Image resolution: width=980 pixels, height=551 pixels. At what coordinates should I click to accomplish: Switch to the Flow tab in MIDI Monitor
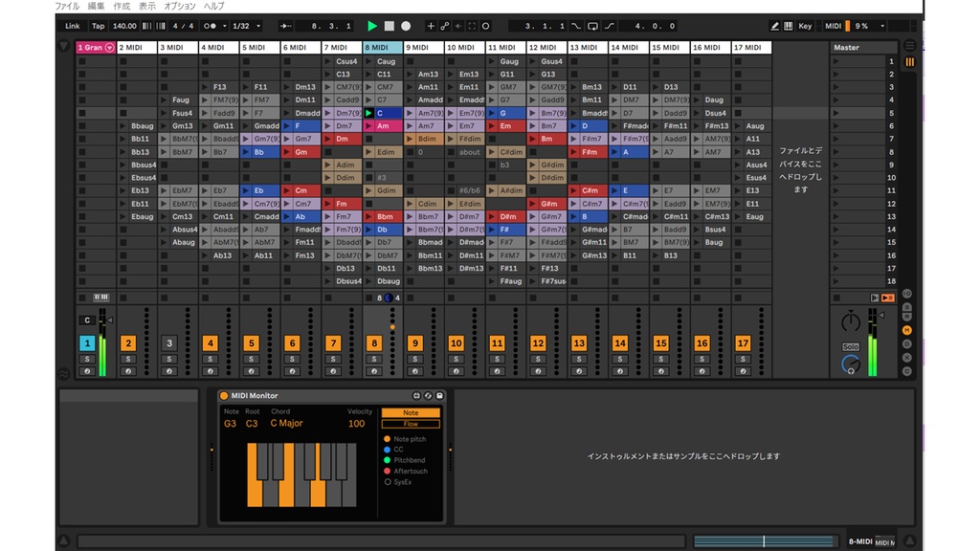click(412, 422)
